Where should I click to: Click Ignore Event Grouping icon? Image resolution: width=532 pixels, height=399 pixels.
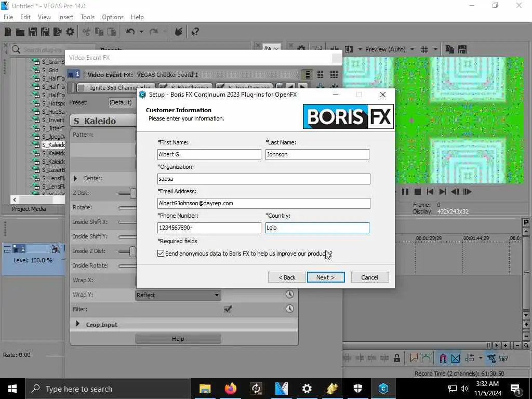(x=503, y=358)
